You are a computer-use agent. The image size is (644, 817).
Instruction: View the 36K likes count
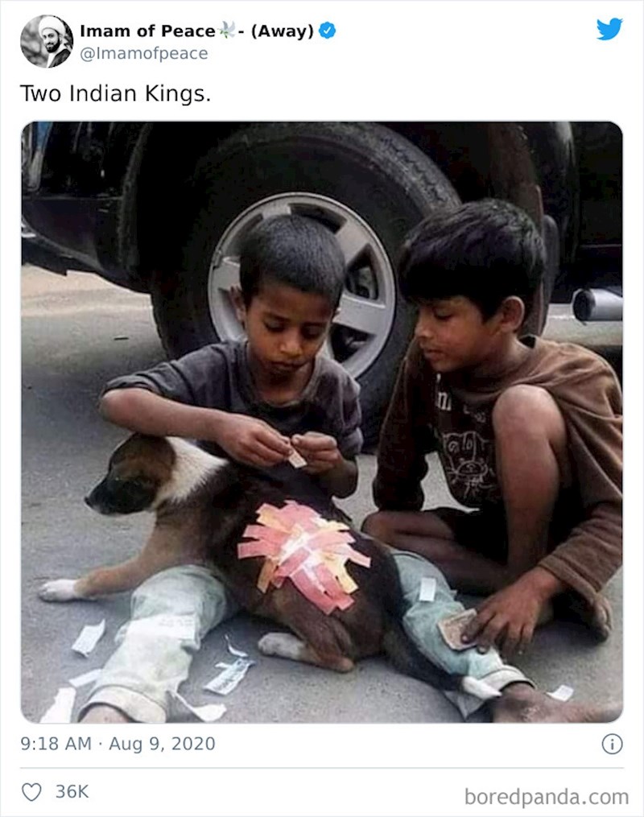pyautogui.click(x=72, y=792)
